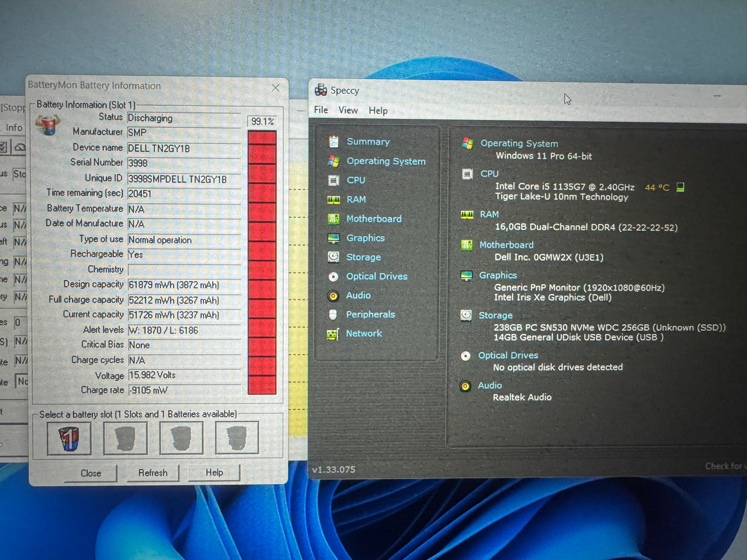Click the Design capacity field 61879 mWh

tap(184, 285)
